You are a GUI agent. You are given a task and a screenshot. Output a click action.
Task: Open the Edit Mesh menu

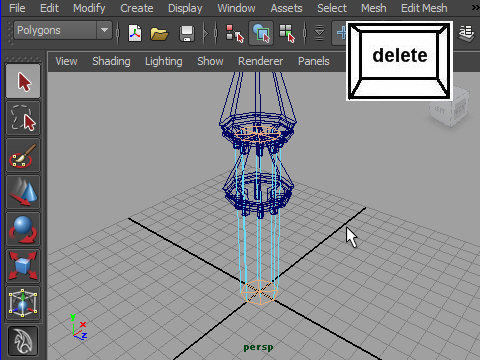click(x=424, y=8)
